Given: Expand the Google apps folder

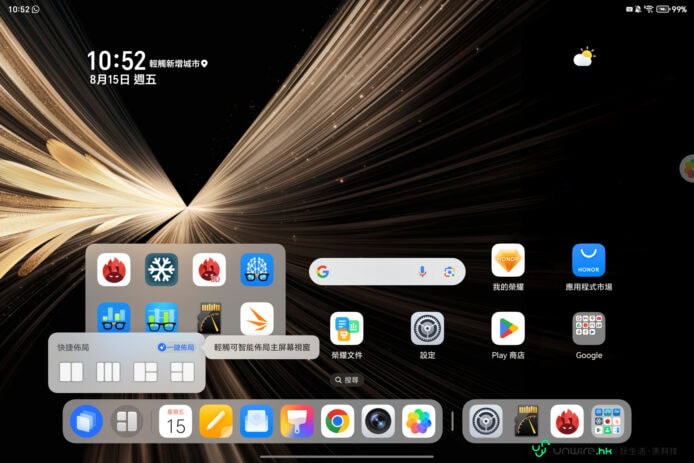Looking at the screenshot, I should [x=589, y=329].
